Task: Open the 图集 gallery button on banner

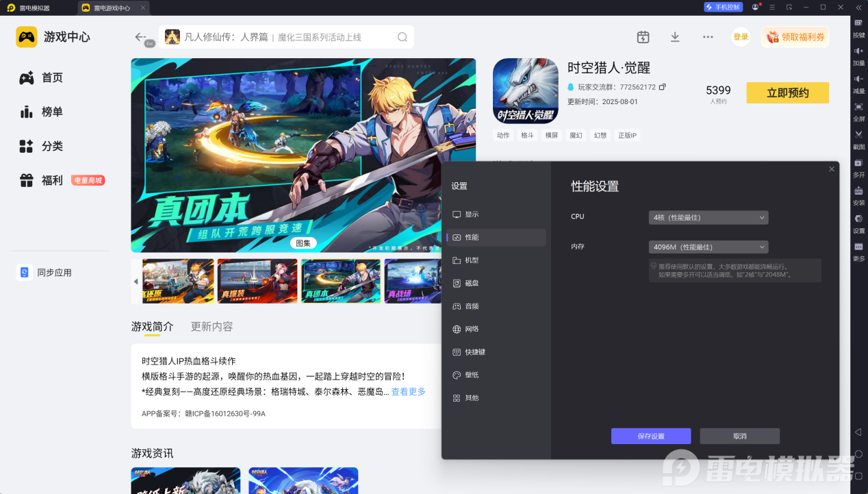Action: coord(303,243)
